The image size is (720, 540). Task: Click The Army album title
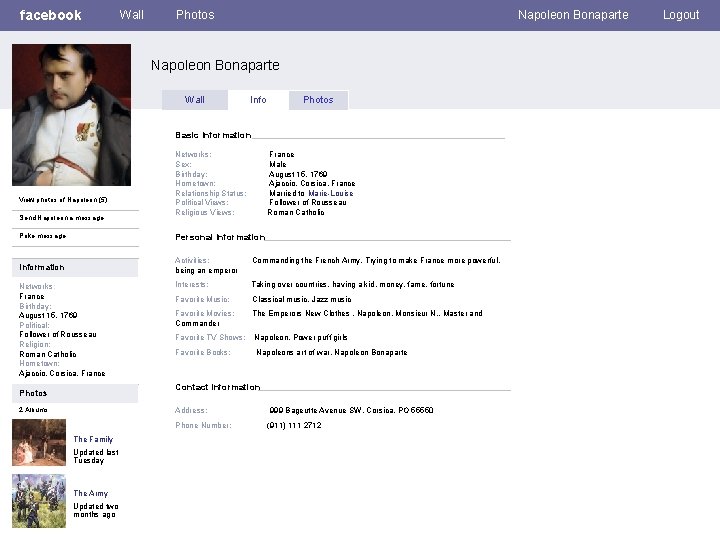91,493
